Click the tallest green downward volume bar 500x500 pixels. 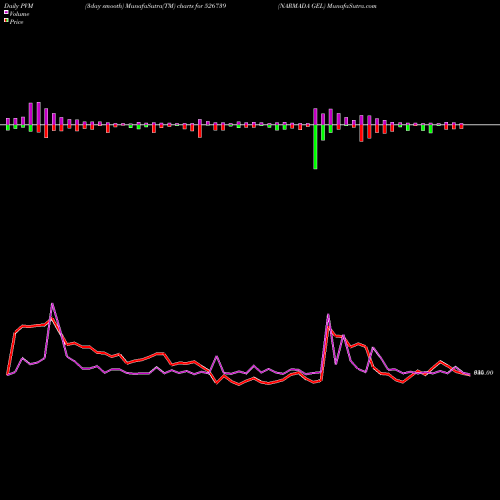pos(315,147)
